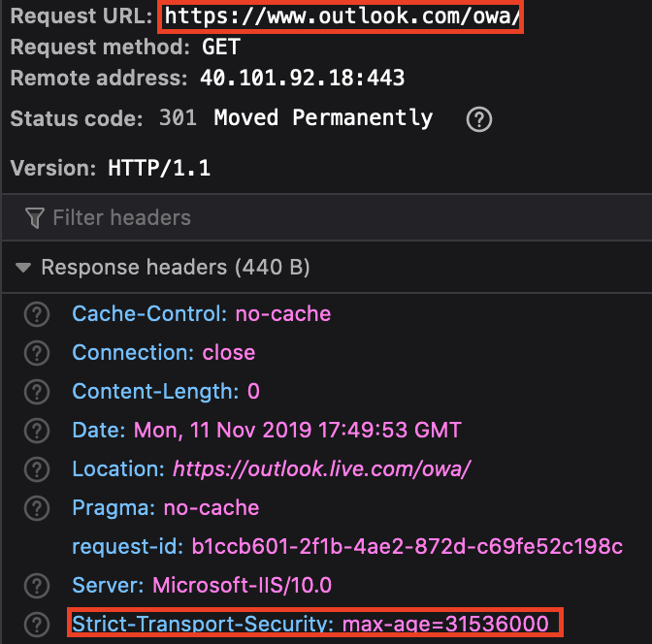
Task: Open help for Cache-Control header
Action: [36, 314]
